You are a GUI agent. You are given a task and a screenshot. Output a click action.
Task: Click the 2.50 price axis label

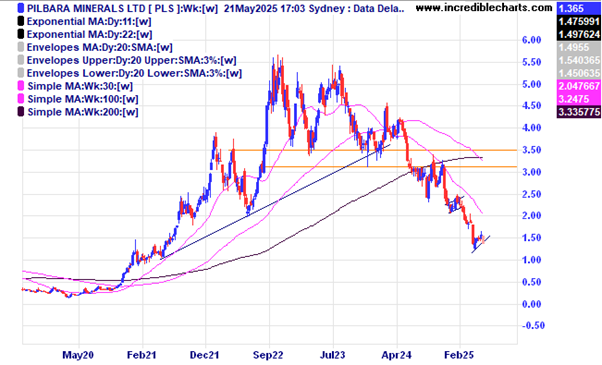pos(531,194)
